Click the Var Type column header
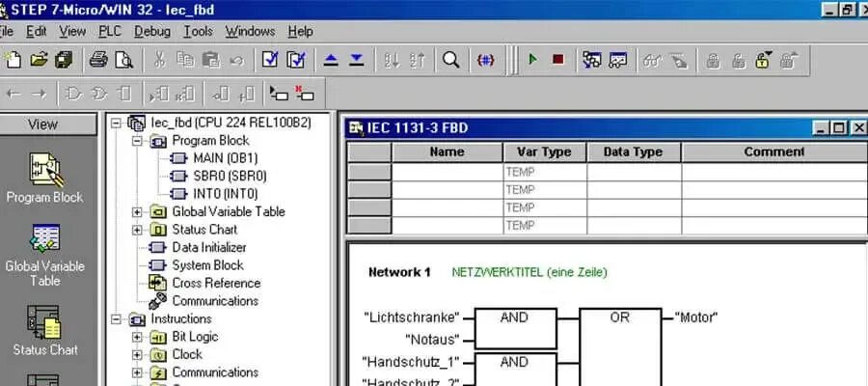This screenshot has width=868, height=386. pyautogui.click(x=545, y=152)
